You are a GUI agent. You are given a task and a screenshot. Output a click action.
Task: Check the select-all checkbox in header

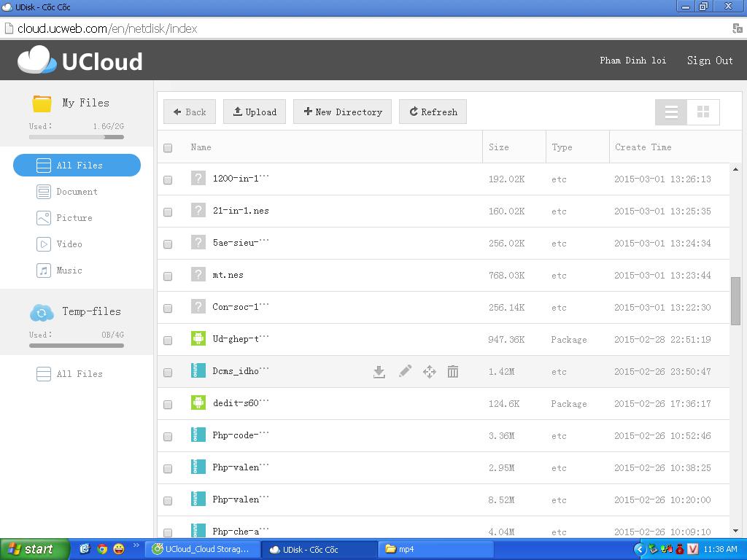[168, 148]
